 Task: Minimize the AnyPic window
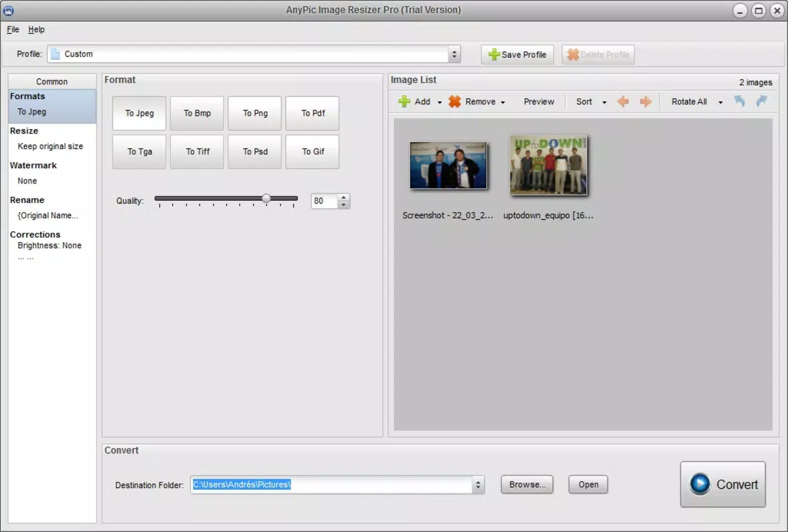coord(740,11)
